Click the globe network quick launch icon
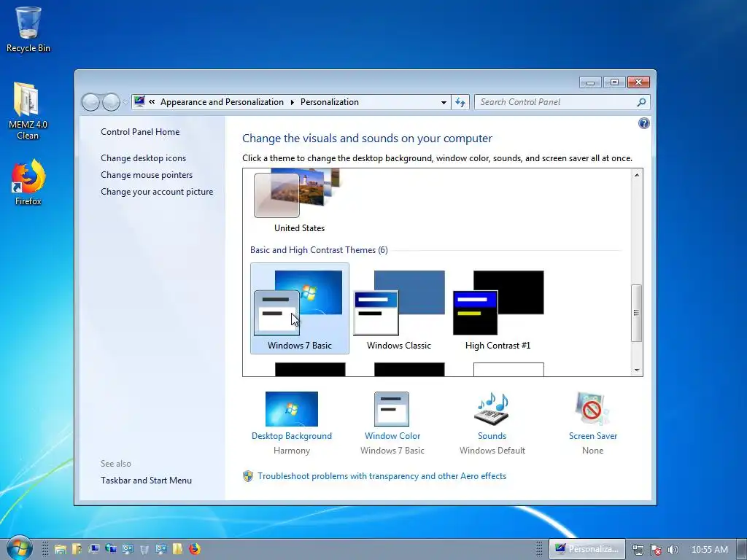747x560 pixels. 111,549
